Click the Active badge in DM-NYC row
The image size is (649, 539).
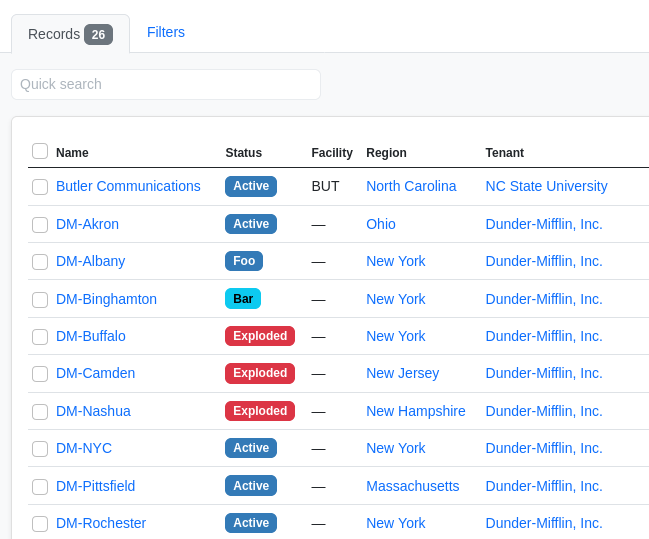[x=251, y=448]
